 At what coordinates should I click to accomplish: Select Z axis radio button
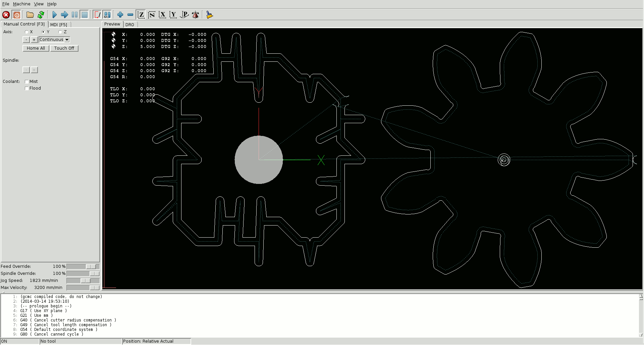click(x=60, y=32)
